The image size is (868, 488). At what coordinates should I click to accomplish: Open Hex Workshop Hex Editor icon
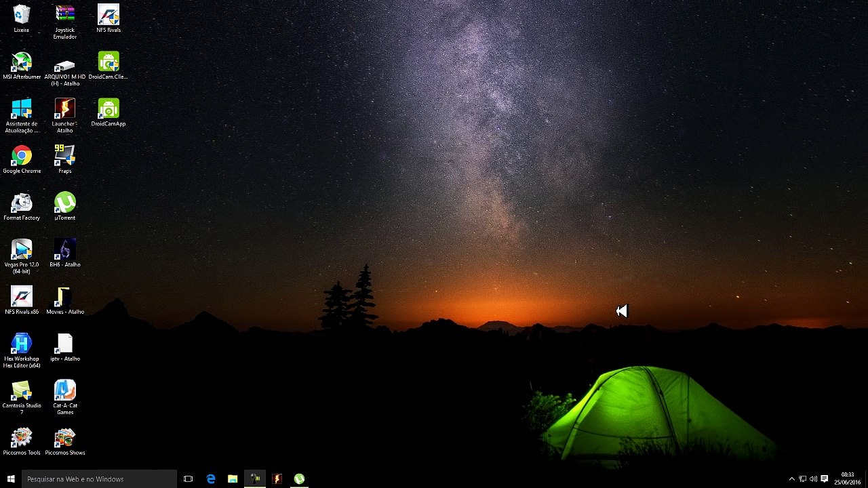[x=22, y=350]
